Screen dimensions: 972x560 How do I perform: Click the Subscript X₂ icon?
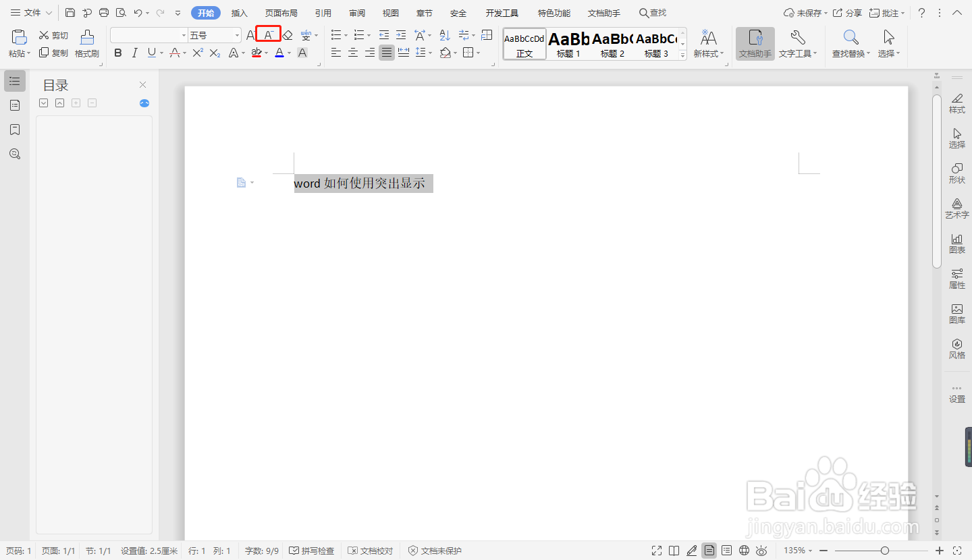215,53
